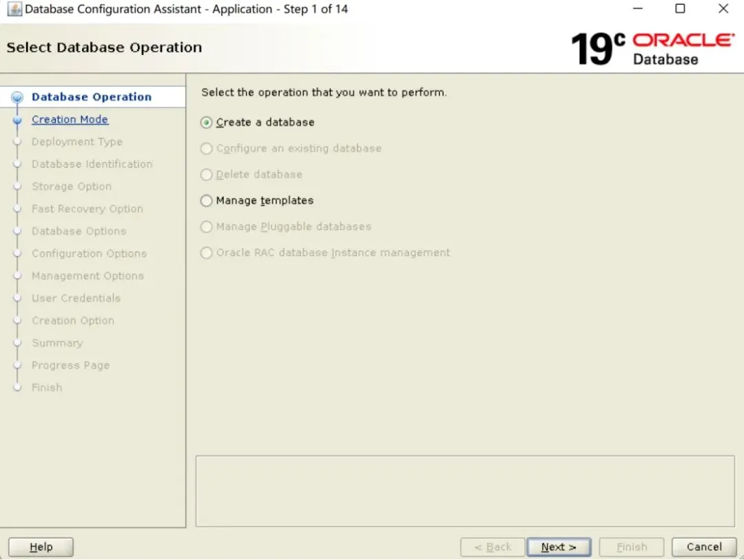
Task: Proceed with the Next button
Action: point(559,547)
